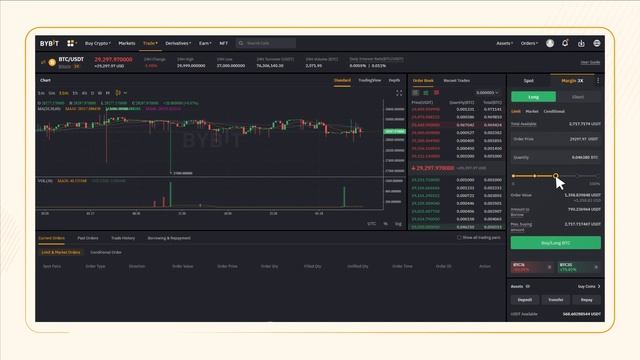
Task: Expand the chart to fullscreen
Action: pos(399,93)
